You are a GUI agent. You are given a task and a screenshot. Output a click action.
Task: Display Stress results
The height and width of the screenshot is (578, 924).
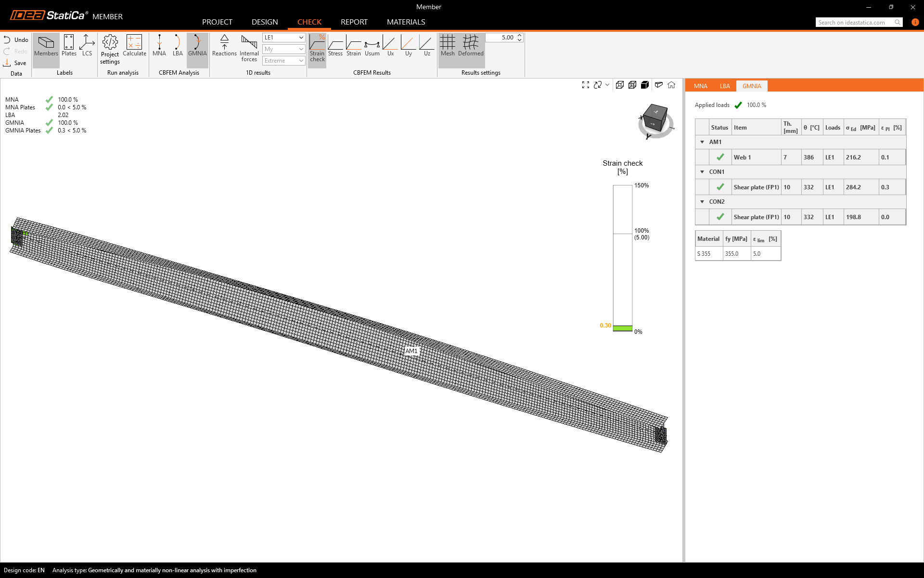335,46
